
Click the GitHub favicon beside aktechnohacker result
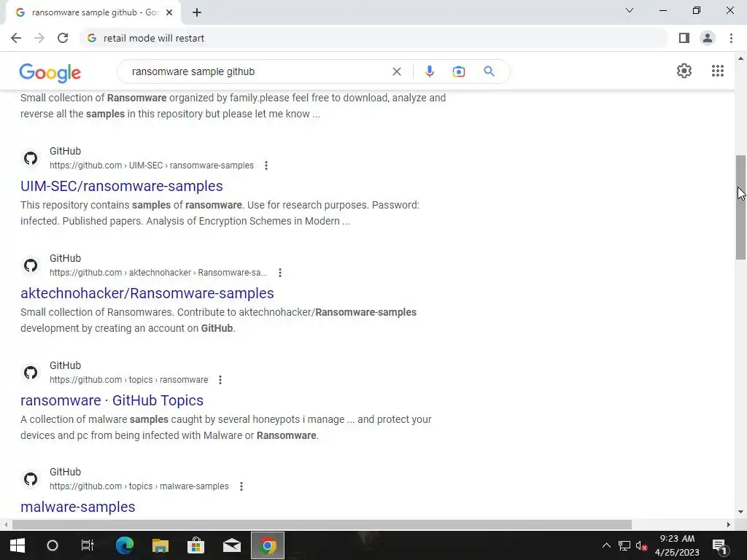tap(31, 265)
